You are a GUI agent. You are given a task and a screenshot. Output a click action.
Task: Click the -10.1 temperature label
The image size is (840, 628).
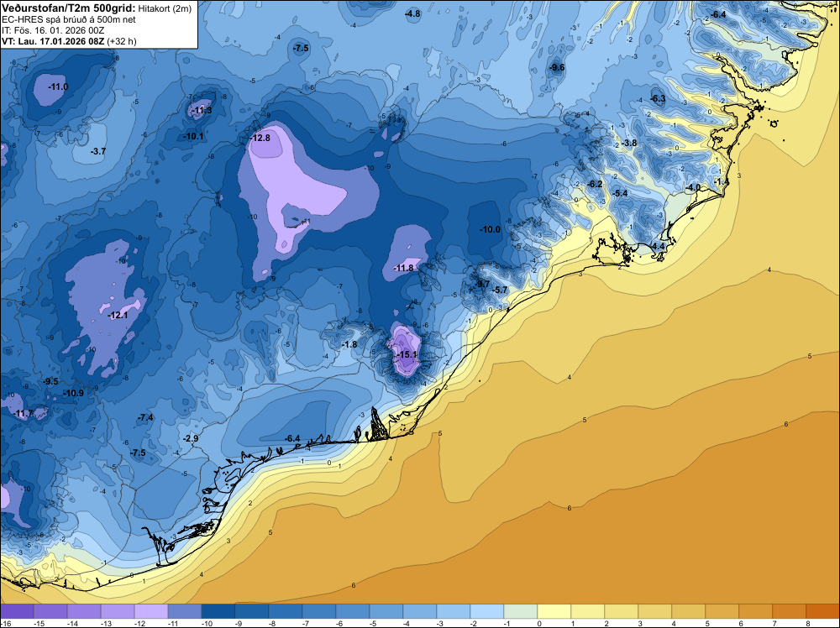pyautogui.click(x=193, y=137)
